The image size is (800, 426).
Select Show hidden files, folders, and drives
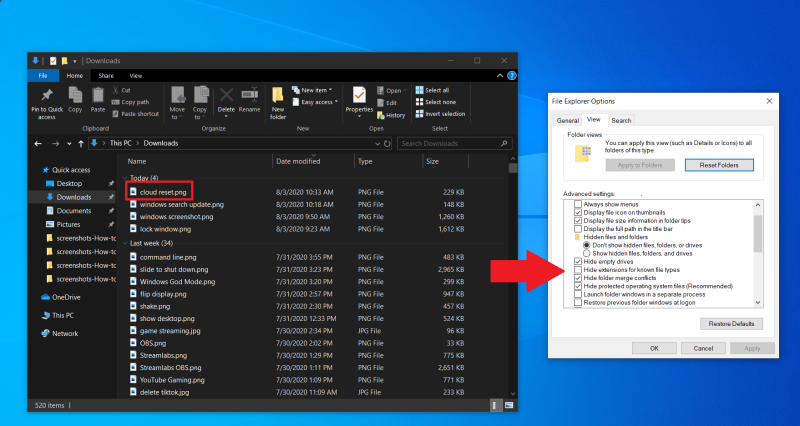pyautogui.click(x=587, y=253)
